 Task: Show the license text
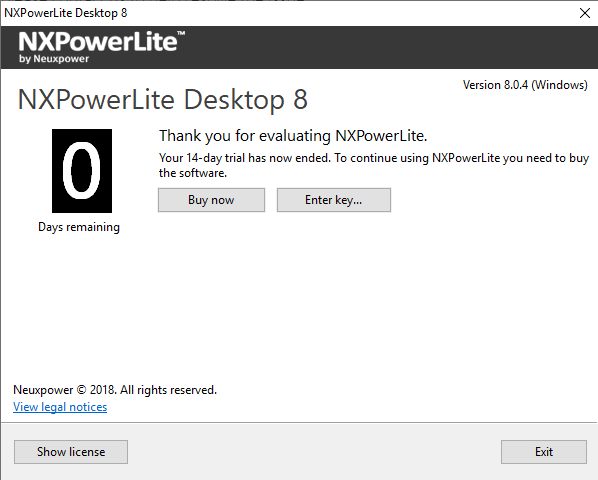[x=71, y=452]
